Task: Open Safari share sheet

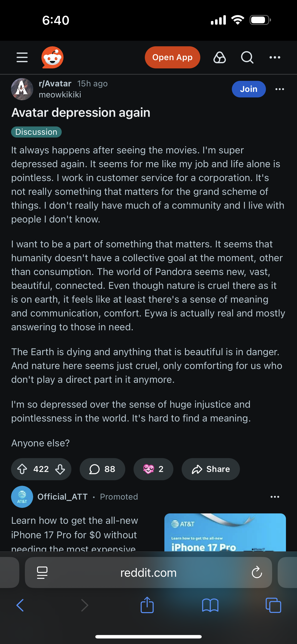Action: (x=147, y=605)
